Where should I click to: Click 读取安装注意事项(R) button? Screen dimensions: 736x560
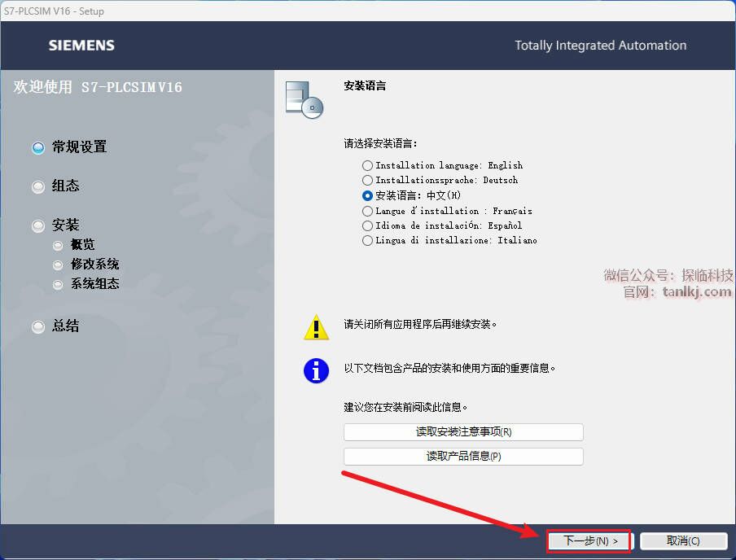click(x=463, y=432)
